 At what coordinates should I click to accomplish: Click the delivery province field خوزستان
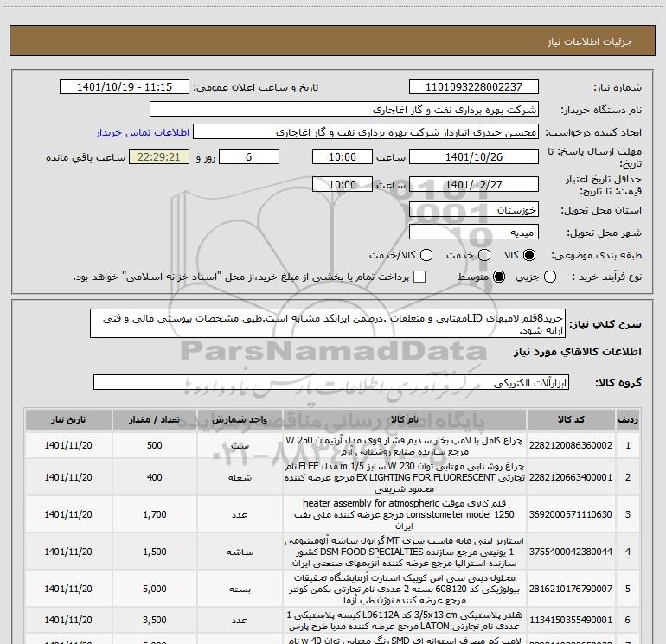point(474,210)
